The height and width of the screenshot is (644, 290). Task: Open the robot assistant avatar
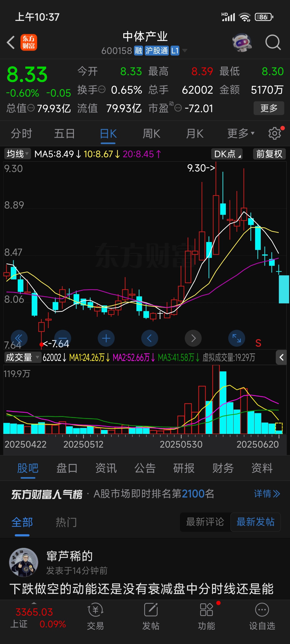242,42
